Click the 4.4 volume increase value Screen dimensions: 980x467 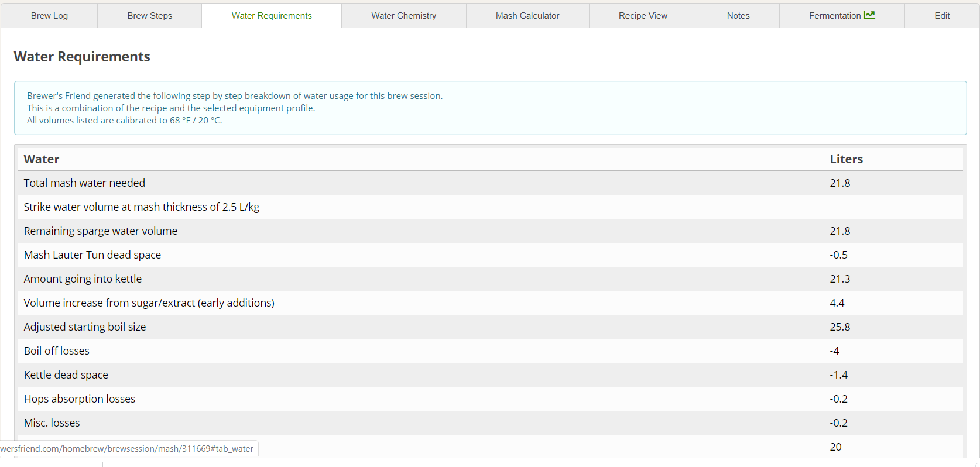coord(837,303)
